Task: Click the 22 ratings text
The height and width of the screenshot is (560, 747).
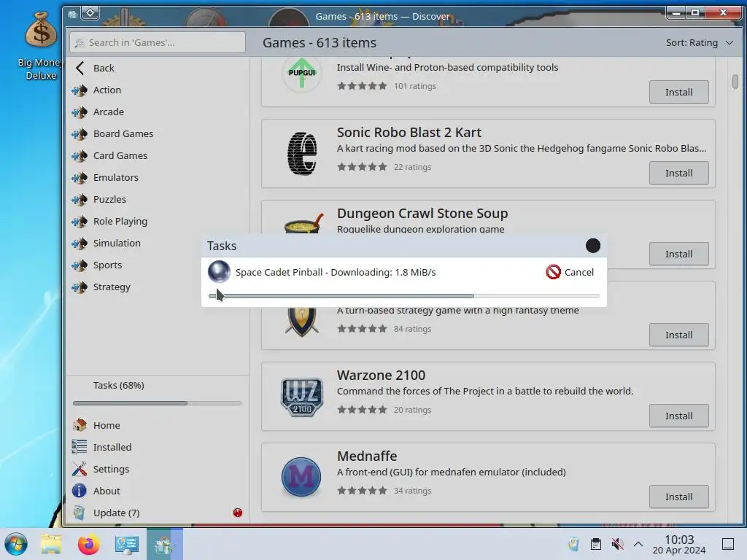Action: tap(413, 167)
